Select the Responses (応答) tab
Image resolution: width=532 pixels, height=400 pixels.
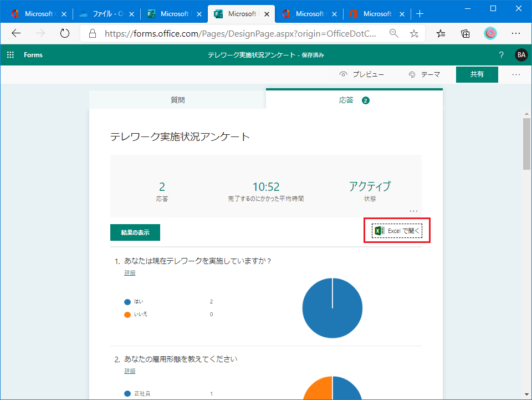click(354, 100)
